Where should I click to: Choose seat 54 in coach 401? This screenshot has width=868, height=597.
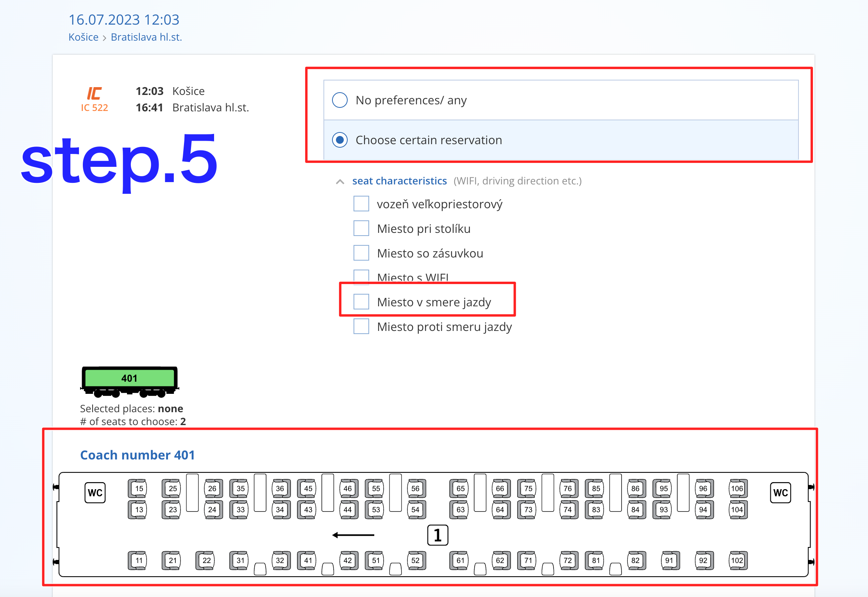coord(416,509)
